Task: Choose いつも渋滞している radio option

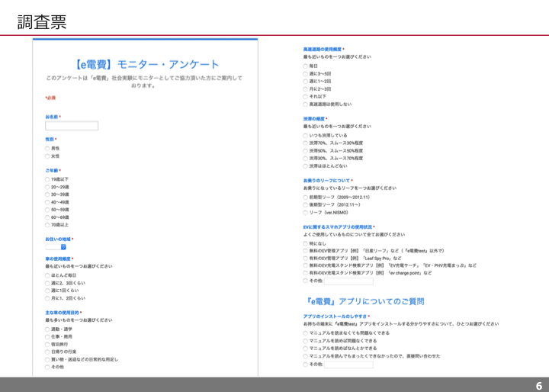Action: point(305,136)
